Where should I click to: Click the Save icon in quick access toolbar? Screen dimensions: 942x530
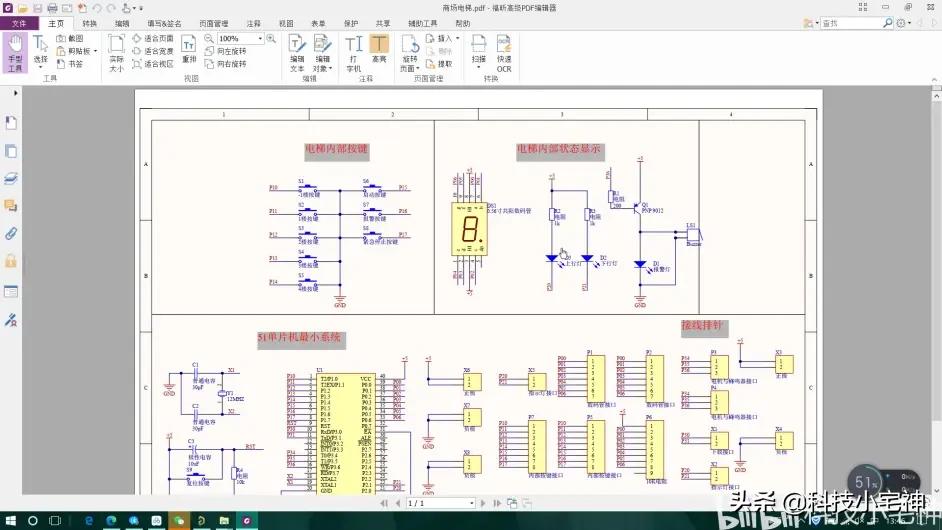[x=37, y=8]
